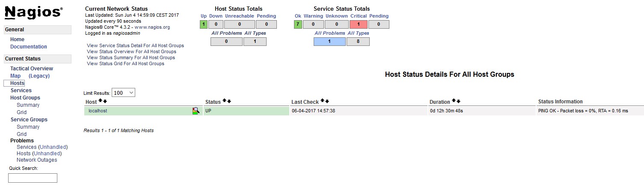Click the red Critical services count box
644x190 pixels.
tap(358, 24)
